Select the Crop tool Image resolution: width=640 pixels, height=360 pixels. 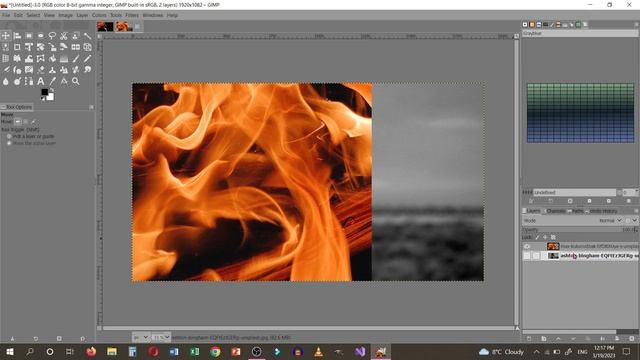[x=17, y=47]
